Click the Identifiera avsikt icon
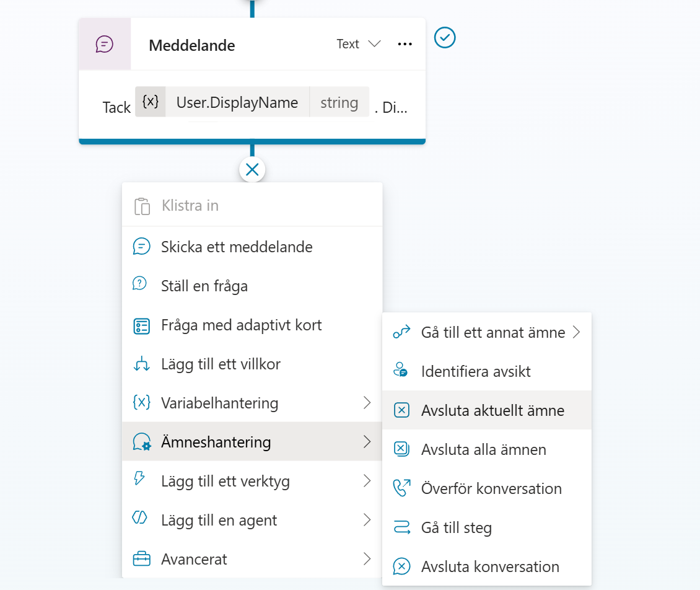 [x=400, y=370]
